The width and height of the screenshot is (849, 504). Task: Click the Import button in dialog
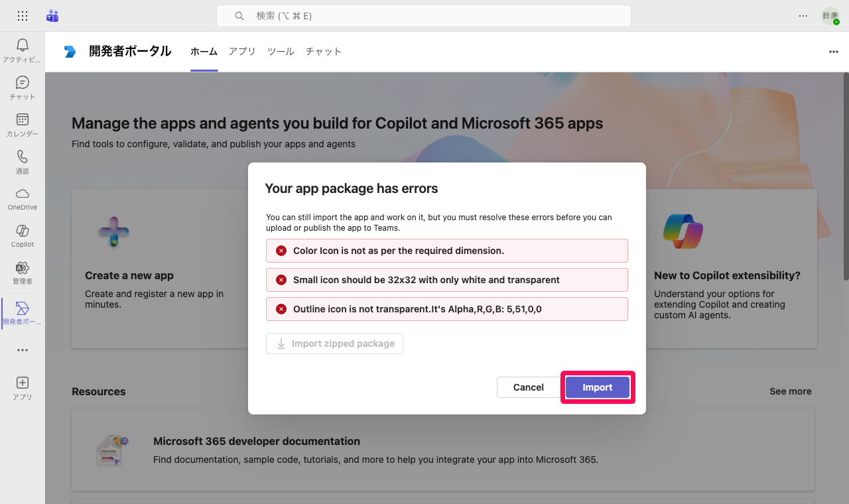click(598, 387)
